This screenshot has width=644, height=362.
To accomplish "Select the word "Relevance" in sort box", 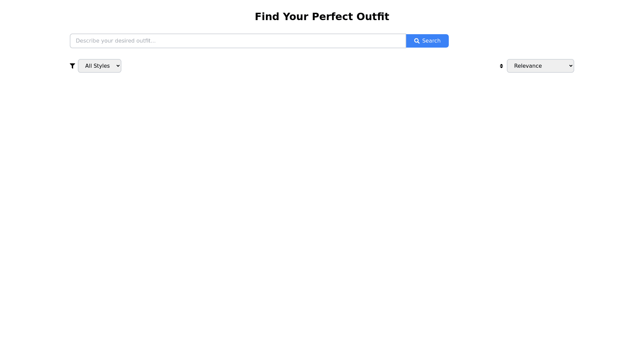I will pos(528,66).
